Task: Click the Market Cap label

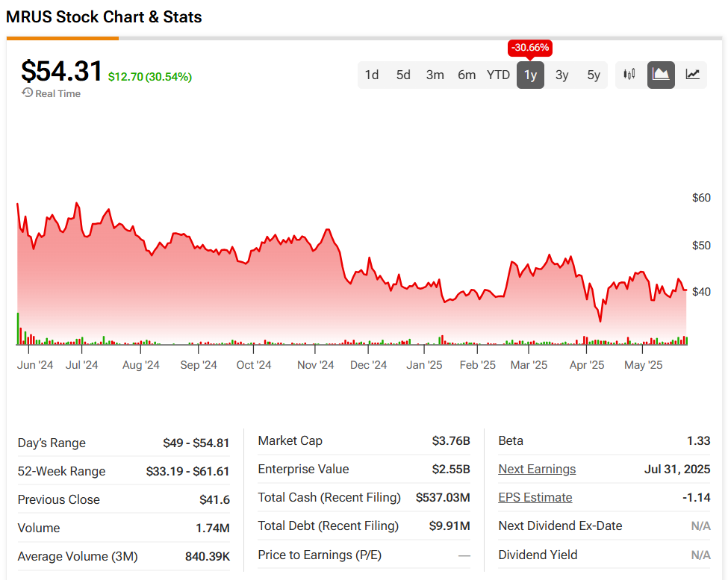Action: (x=290, y=441)
